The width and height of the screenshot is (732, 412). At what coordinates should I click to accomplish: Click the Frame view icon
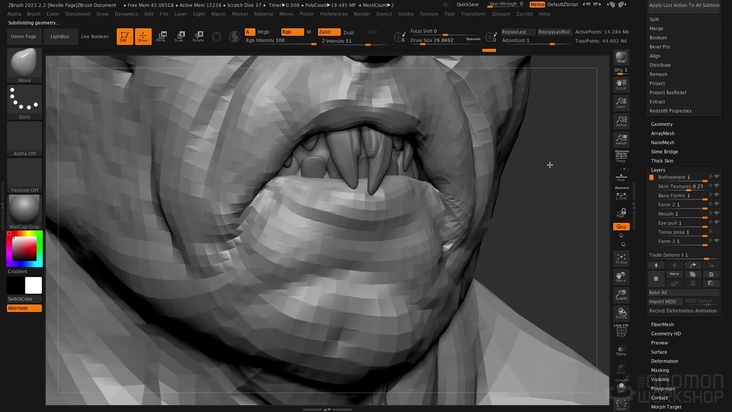(621, 258)
